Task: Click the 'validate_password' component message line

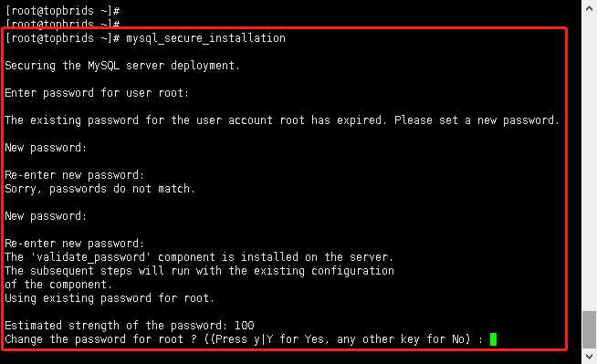Action: pos(199,257)
